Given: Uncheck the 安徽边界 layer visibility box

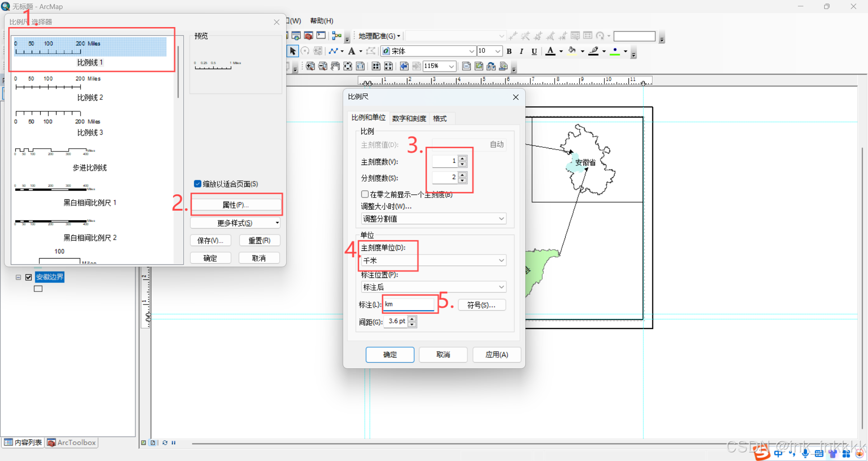Looking at the screenshot, I should pyautogui.click(x=28, y=278).
